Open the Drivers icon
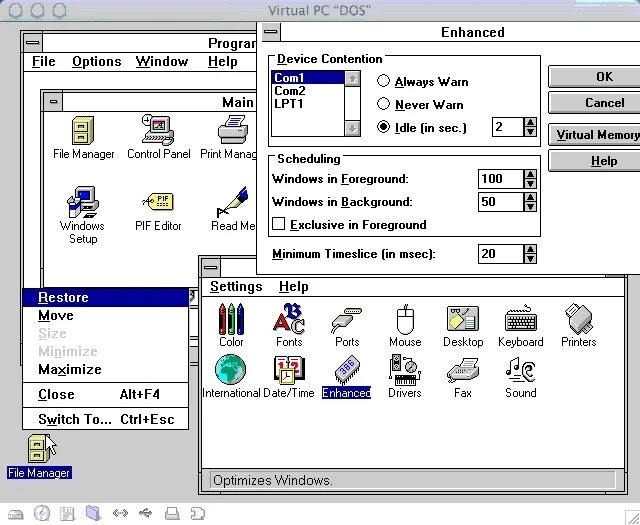Image resolution: width=640 pixels, height=525 pixels. (405, 376)
